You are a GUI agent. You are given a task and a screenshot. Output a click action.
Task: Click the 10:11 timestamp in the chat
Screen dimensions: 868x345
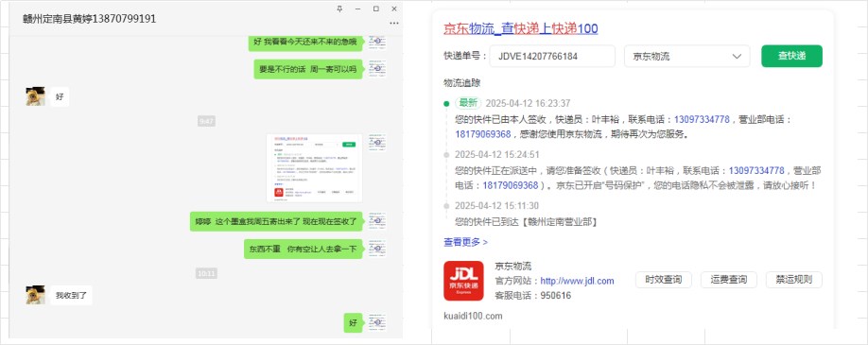tap(206, 273)
